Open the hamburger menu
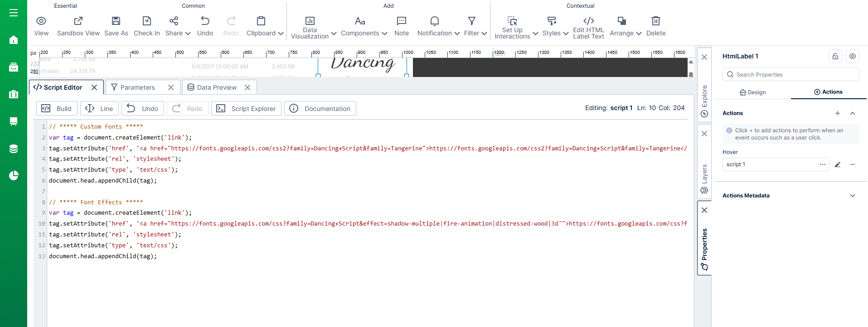Screen dimensions: 868x327 point(14,13)
